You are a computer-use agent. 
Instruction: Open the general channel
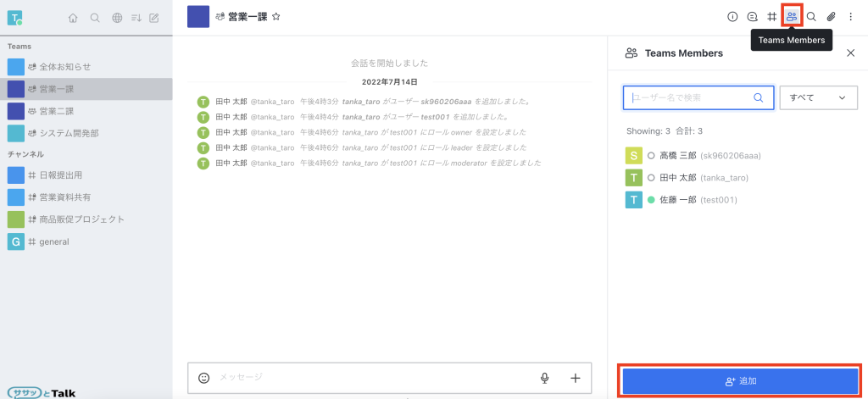[86, 241]
